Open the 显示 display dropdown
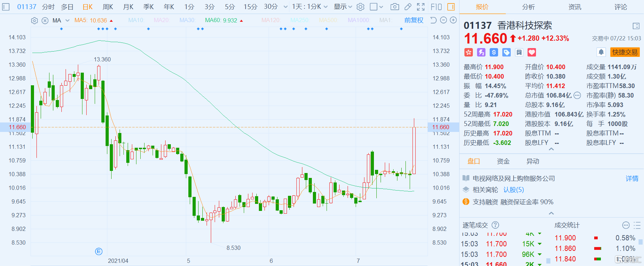Screen dimensions: 644x266 tap(343, 7)
